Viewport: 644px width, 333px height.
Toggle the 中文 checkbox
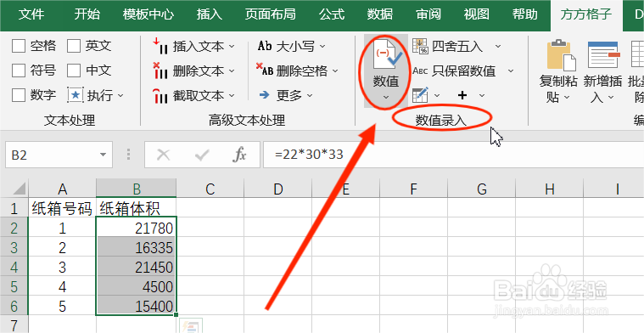[x=74, y=71]
